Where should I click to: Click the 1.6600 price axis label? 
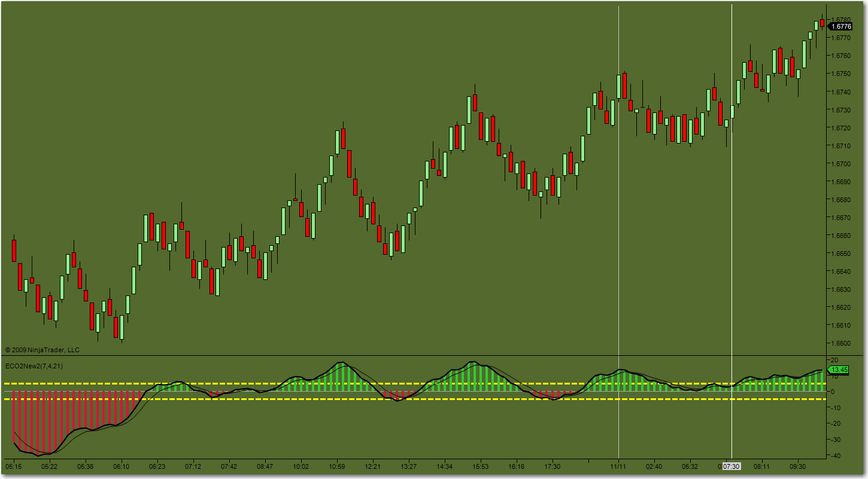coord(841,343)
